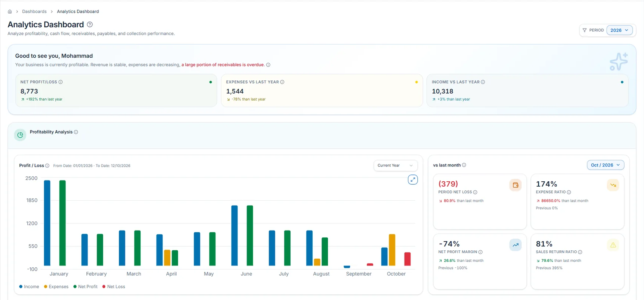Click the Analytics Dashboard breadcrumb

(x=78, y=12)
